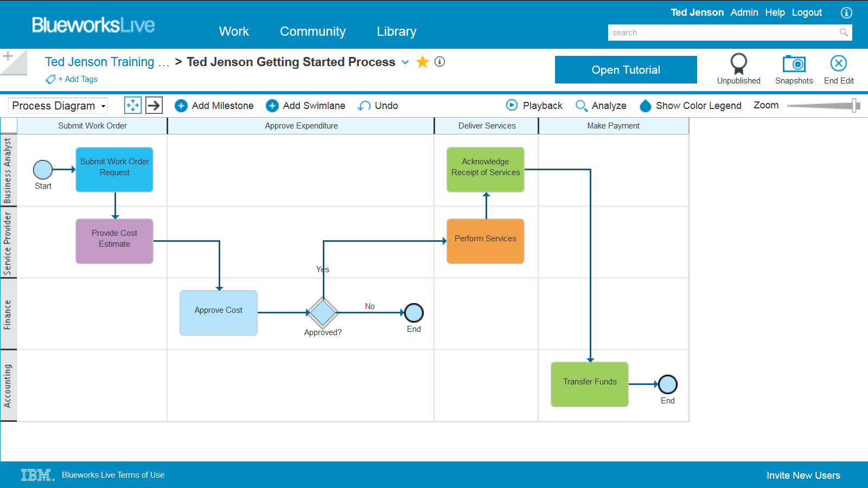Toggle the favorite star for this process
The height and width of the screenshot is (488, 868).
coord(422,62)
